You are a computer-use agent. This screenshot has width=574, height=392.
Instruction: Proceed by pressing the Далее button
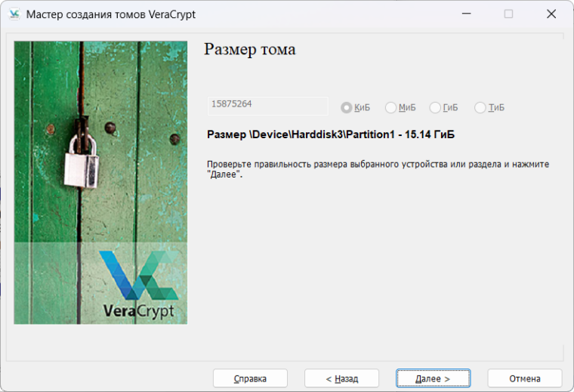click(x=433, y=378)
